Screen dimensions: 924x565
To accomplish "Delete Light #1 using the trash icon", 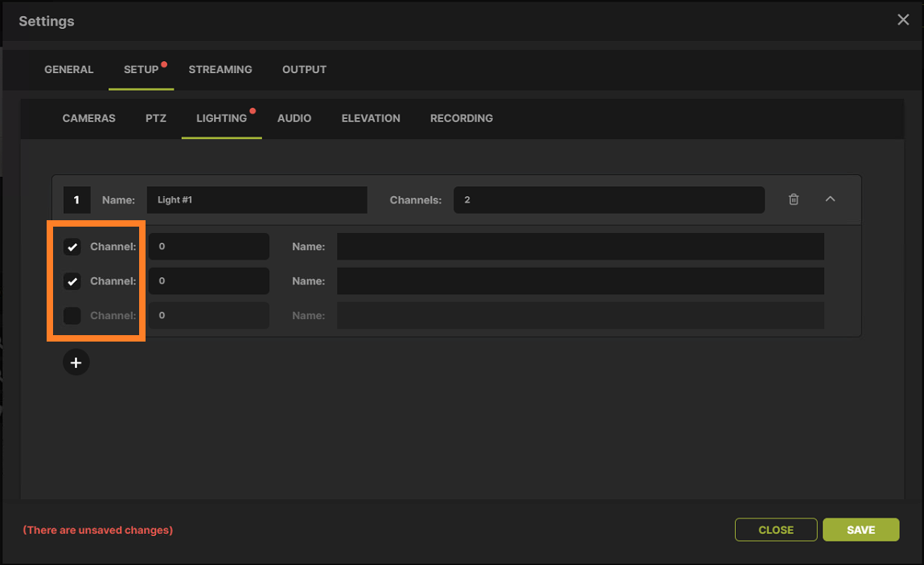I will click(x=793, y=199).
